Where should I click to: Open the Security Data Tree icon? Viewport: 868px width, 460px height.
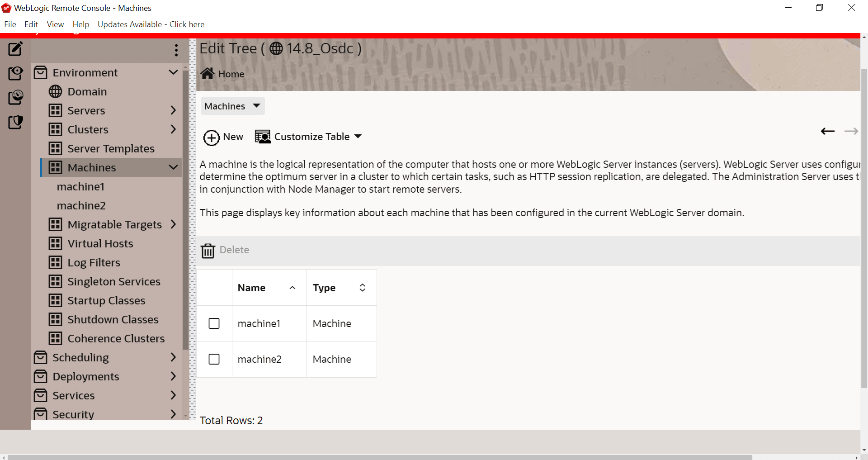pyautogui.click(x=15, y=122)
